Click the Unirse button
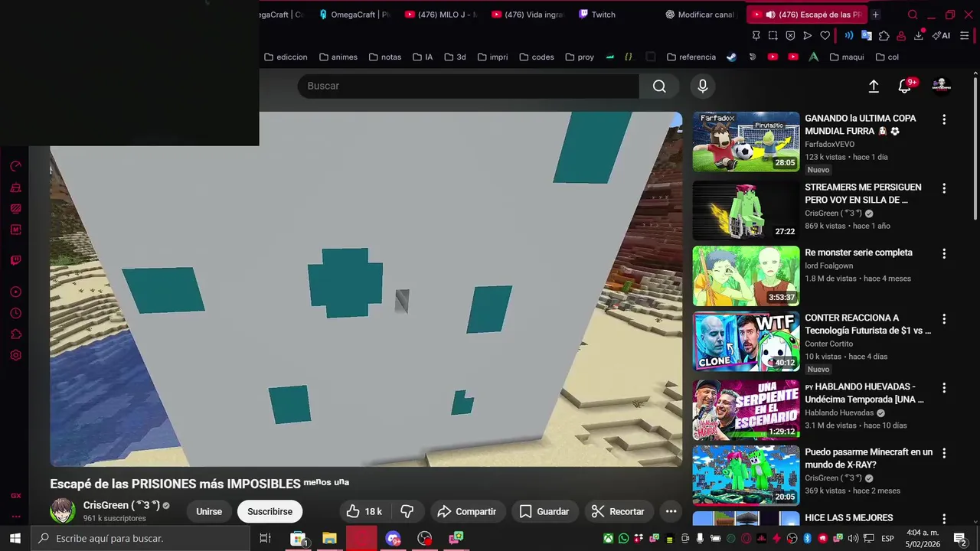The height and width of the screenshot is (551, 980). (x=209, y=511)
